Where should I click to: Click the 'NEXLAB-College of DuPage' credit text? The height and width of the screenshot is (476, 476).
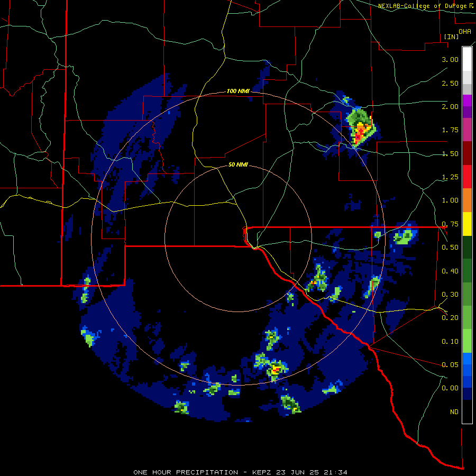pyautogui.click(x=423, y=6)
